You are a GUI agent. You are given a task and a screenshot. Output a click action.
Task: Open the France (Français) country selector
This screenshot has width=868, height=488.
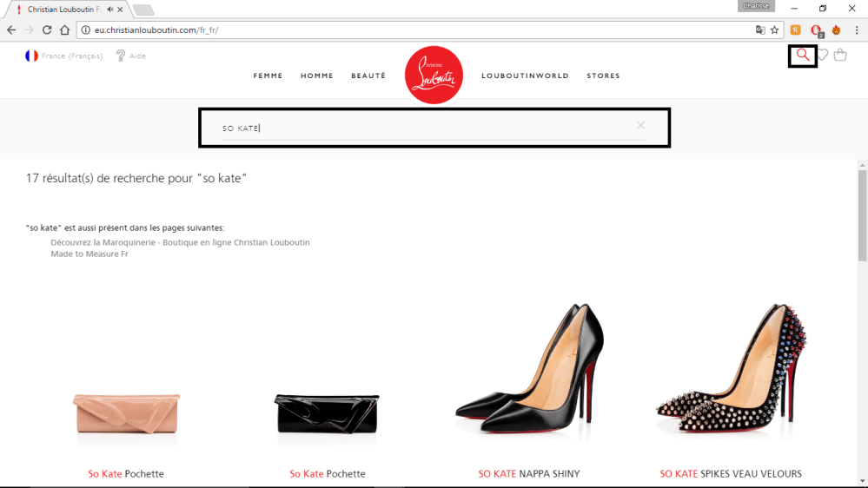(x=63, y=56)
